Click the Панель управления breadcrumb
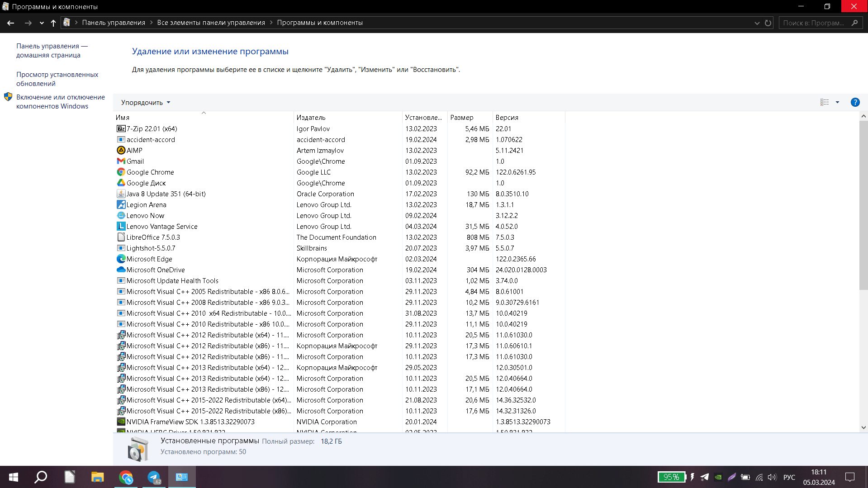Viewport: 868px width, 488px height. click(114, 23)
